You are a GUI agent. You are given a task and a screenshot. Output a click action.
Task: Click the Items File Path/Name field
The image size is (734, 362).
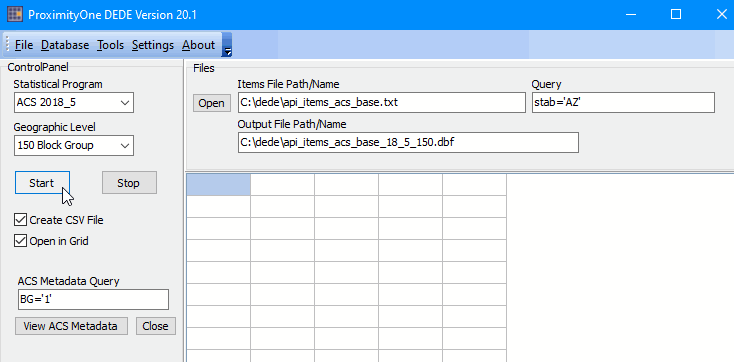pyautogui.click(x=382, y=103)
